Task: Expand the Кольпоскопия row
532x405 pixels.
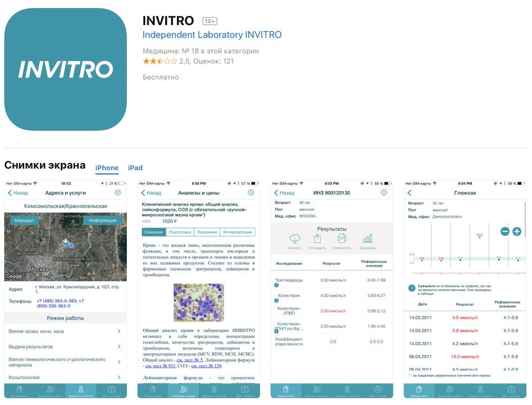Action: coord(65,377)
